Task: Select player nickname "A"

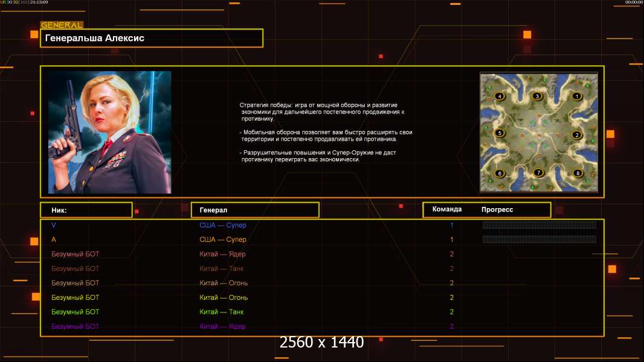Action: pos(53,240)
